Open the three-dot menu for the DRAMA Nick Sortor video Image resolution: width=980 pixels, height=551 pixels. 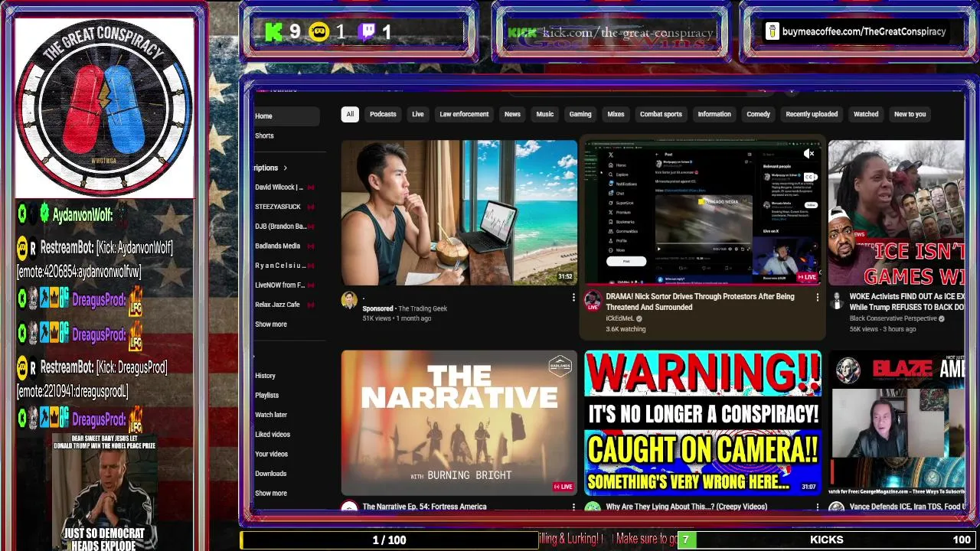tap(817, 297)
